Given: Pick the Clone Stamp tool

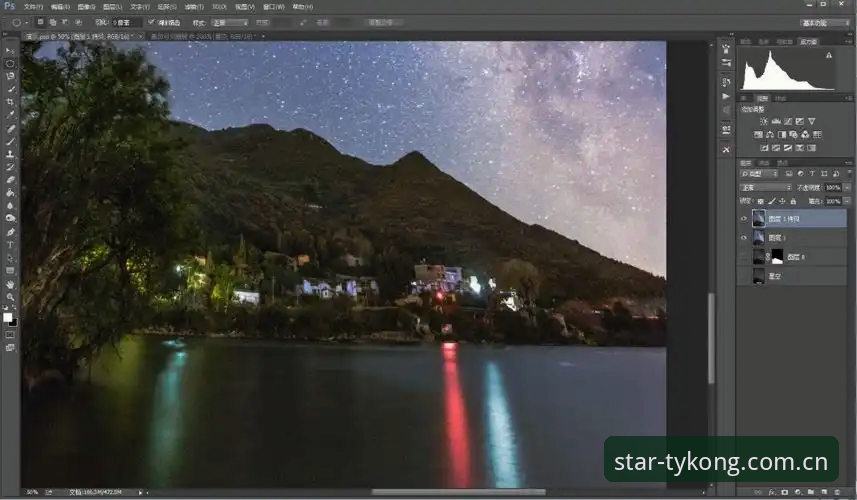Looking at the screenshot, I should point(10,154).
